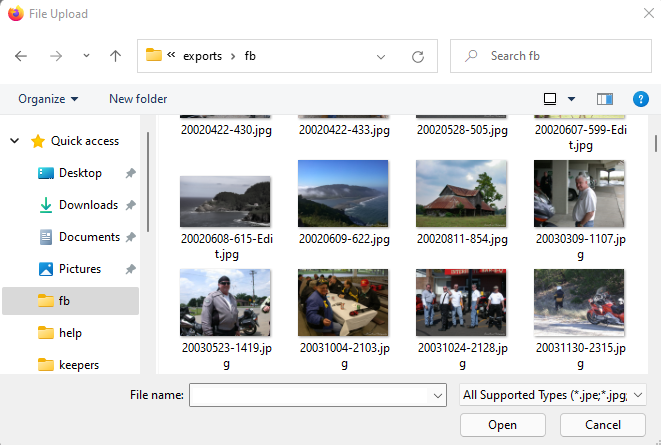Open the Desktop folder in sidebar
This screenshot has width=661, height=445.
(80, 173)
